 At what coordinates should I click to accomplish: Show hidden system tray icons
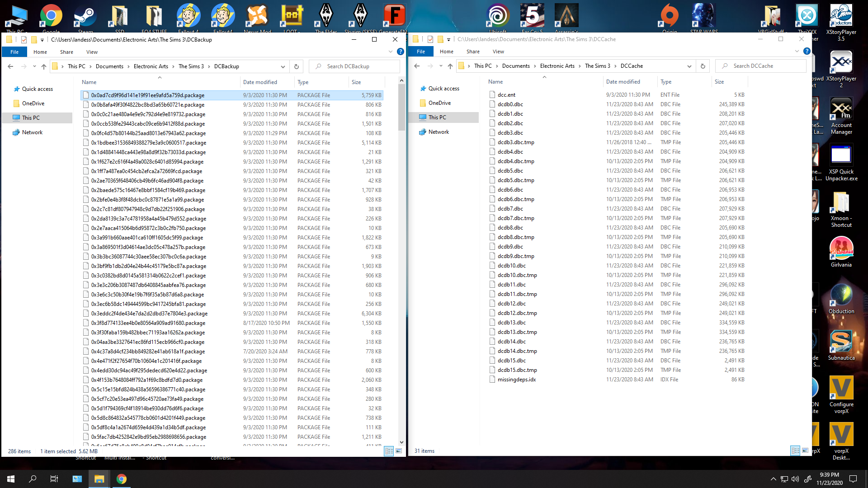click(x=773, y=479)
